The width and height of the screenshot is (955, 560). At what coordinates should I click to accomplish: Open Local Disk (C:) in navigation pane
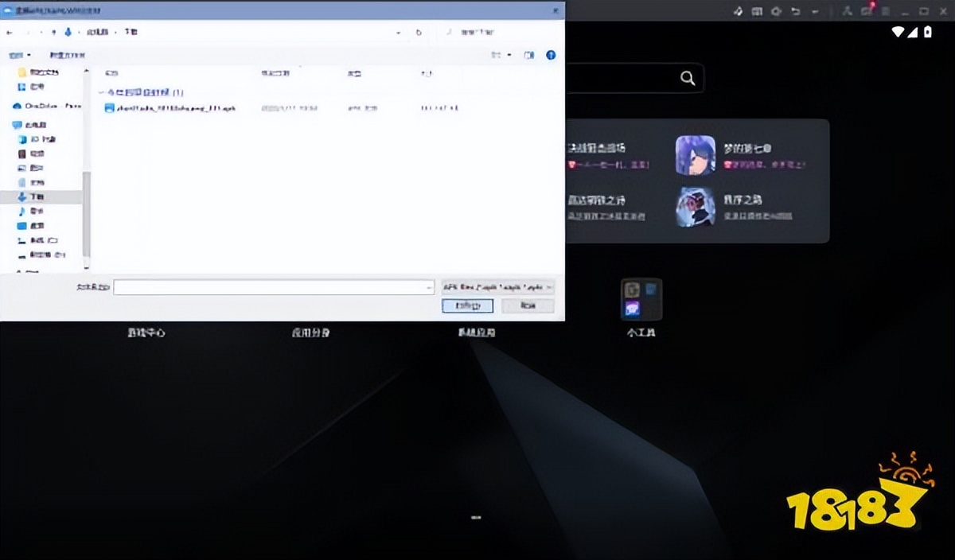click(x=38, y=240)
